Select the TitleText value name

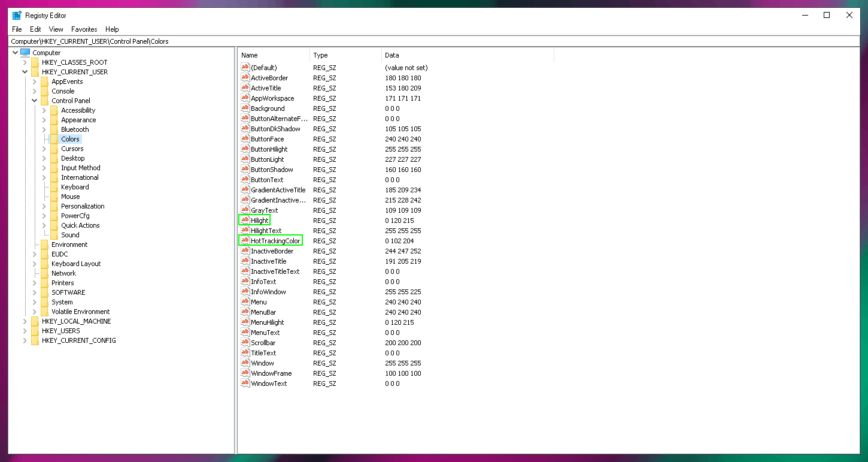pos(263,353)
